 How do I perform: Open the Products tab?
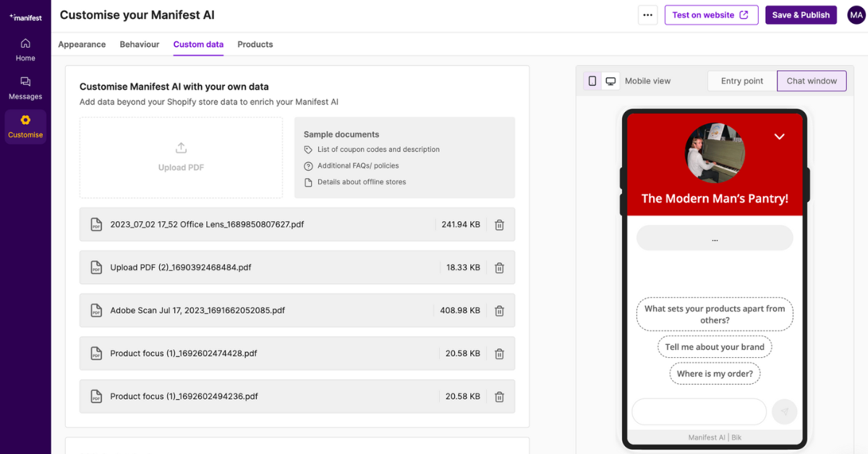255,44
